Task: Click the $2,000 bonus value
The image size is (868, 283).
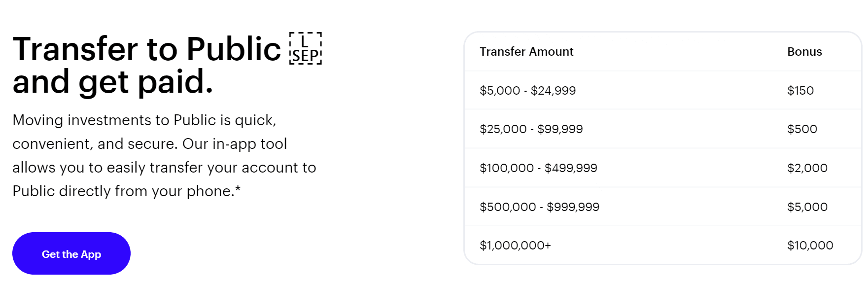Action: pos(807,168)
